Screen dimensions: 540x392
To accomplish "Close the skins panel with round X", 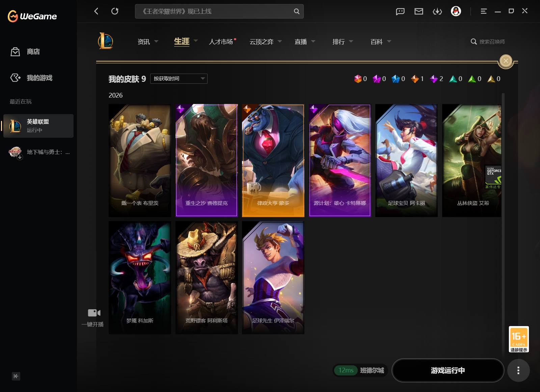I will point(506,61).
